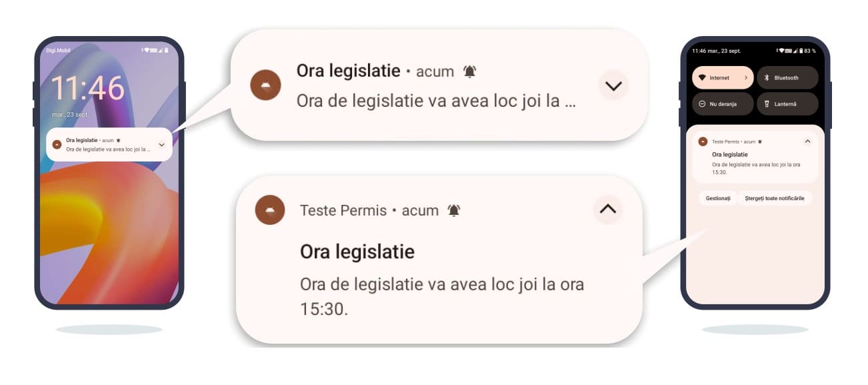Click the bell icon beside "Ora legislatie • acum" in the enlarged notification

470,71
